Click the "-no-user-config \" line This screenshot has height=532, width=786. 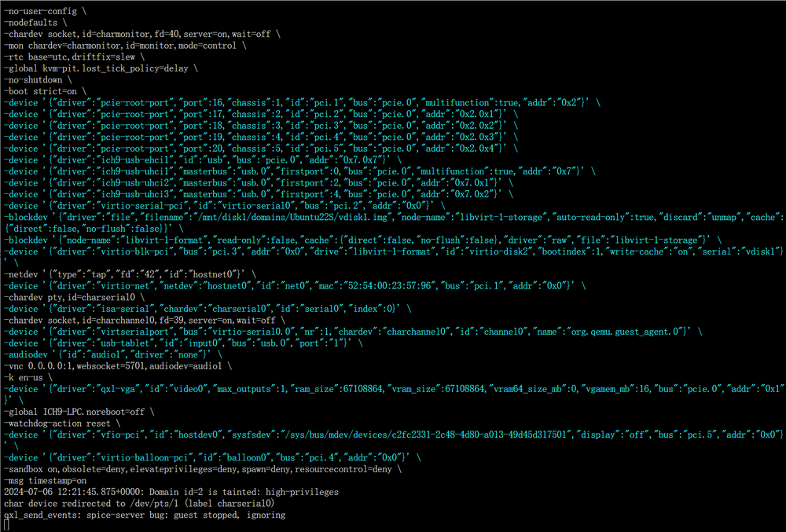45,11
